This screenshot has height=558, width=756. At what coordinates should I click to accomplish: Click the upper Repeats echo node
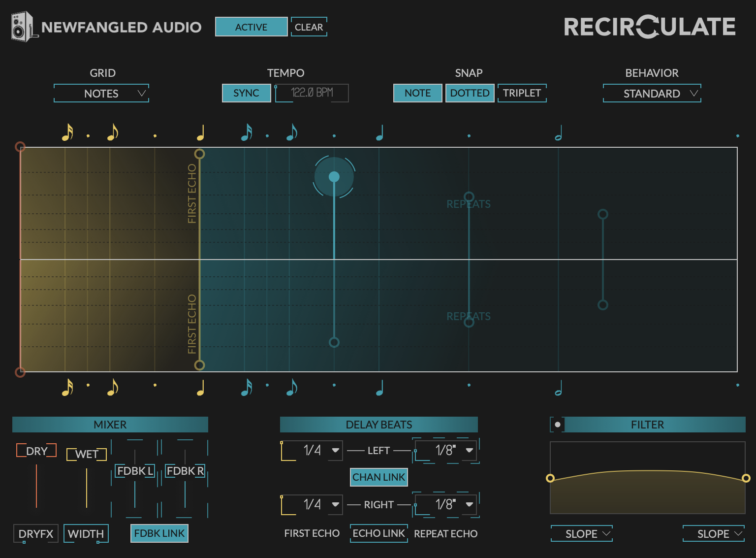pyautogui.click(x=469, y=197)
